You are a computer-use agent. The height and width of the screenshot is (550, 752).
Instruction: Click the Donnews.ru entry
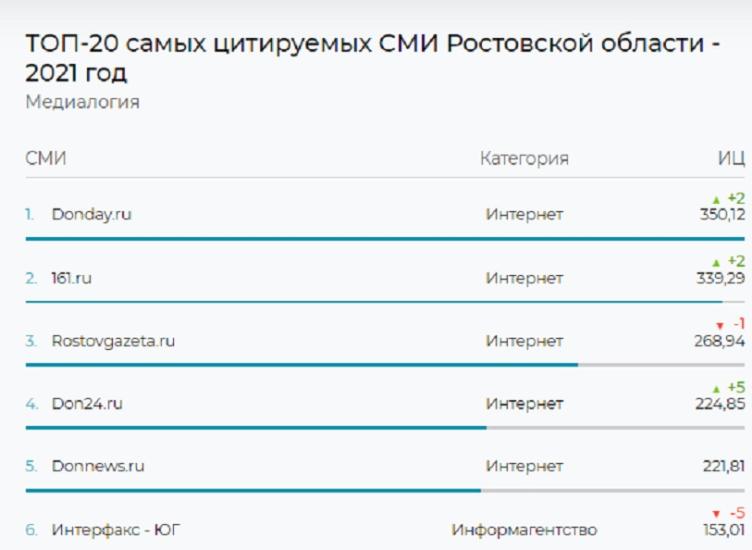click(98, 466)
